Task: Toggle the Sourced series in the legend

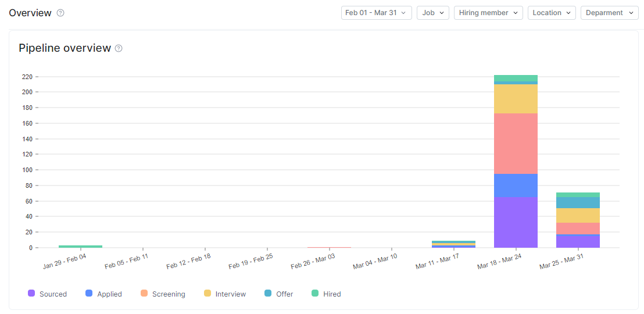Action: [47, 294]
